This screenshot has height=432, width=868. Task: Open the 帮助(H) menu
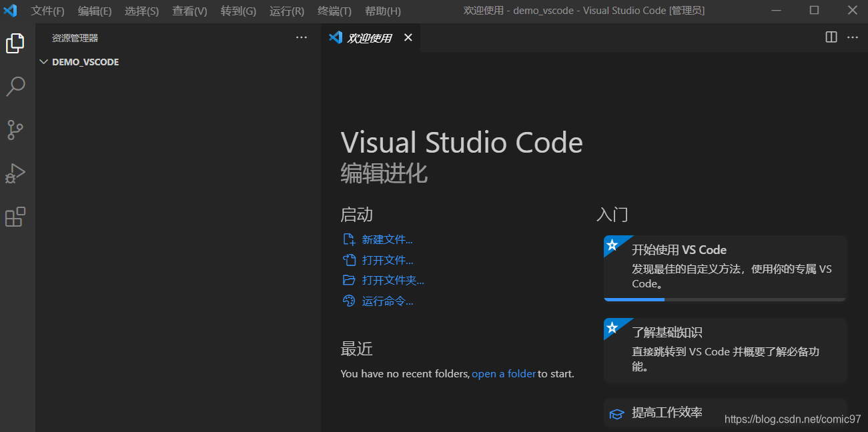pyautogui.click(x=383, y=11)
